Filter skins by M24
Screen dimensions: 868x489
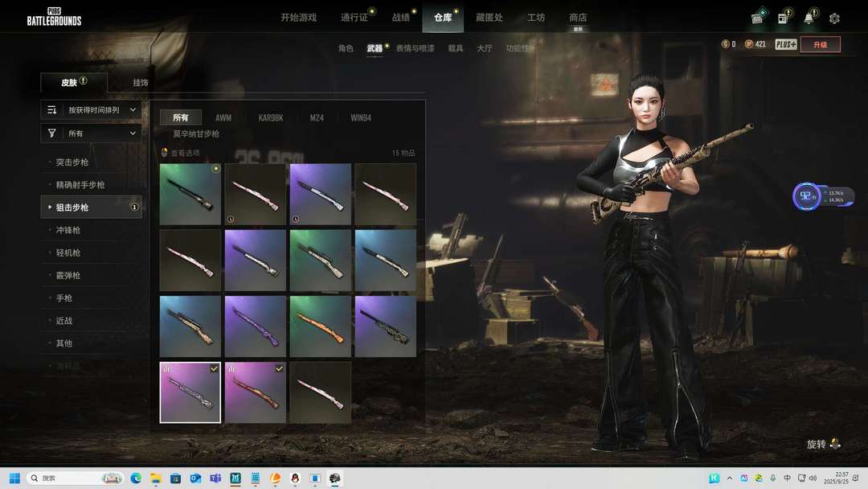tap(317, 117)
